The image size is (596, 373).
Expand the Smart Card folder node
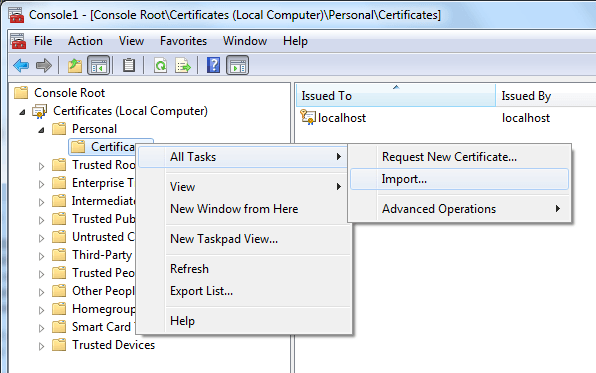41,328
